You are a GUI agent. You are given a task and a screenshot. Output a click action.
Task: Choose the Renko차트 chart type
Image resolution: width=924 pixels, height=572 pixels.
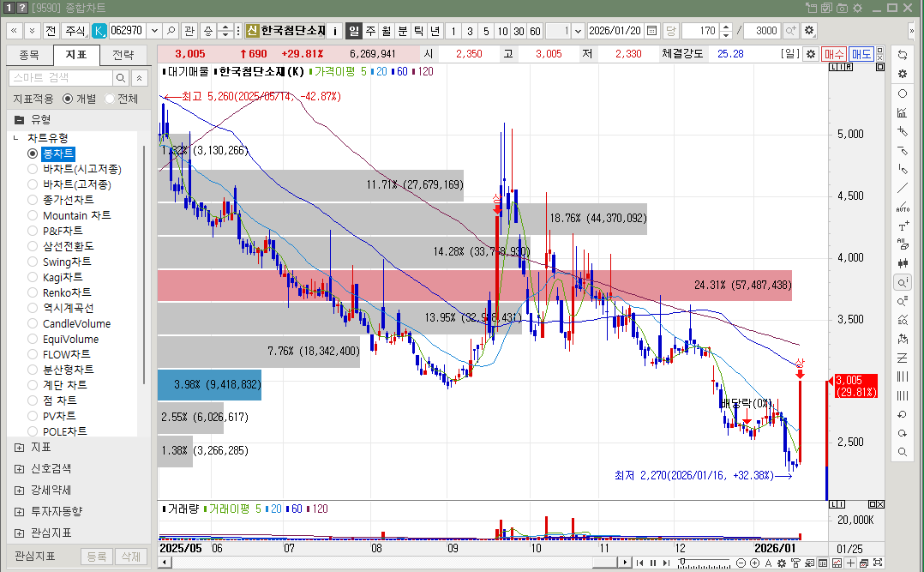click(x=33, y=293)
